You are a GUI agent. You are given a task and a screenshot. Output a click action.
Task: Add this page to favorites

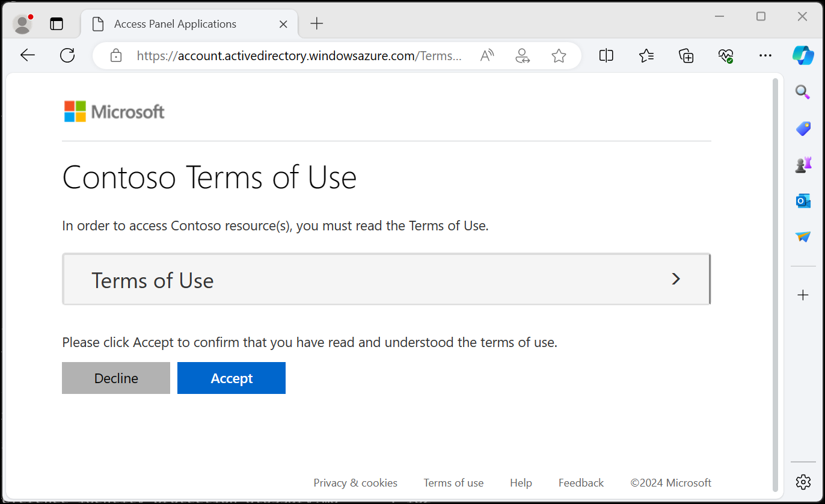tap(559, 55)
